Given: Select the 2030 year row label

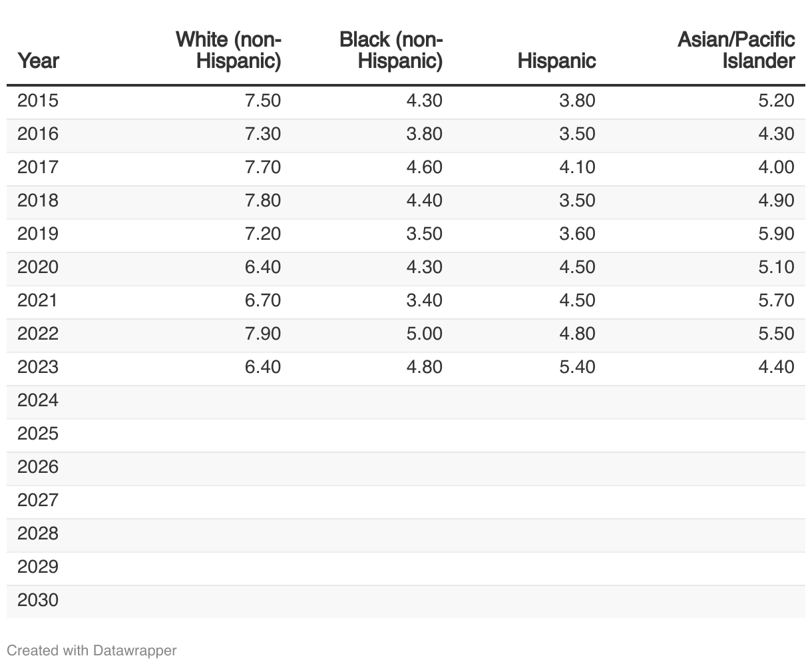Looking at the screenshot, I should click(38, 600).
